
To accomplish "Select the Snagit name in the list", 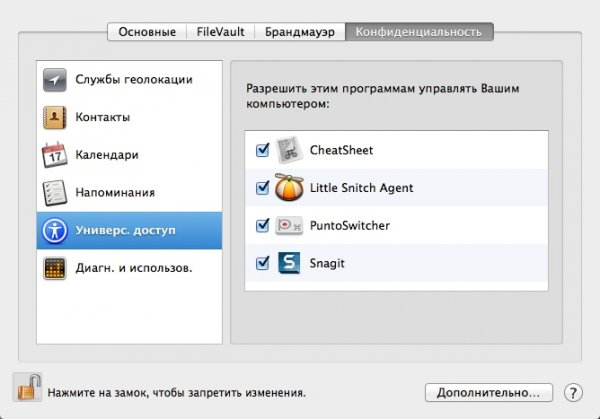I will click(x=327, y=263).
